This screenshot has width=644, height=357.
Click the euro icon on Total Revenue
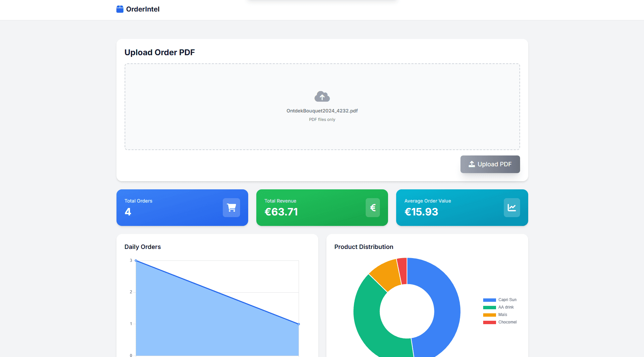[373, 208]
